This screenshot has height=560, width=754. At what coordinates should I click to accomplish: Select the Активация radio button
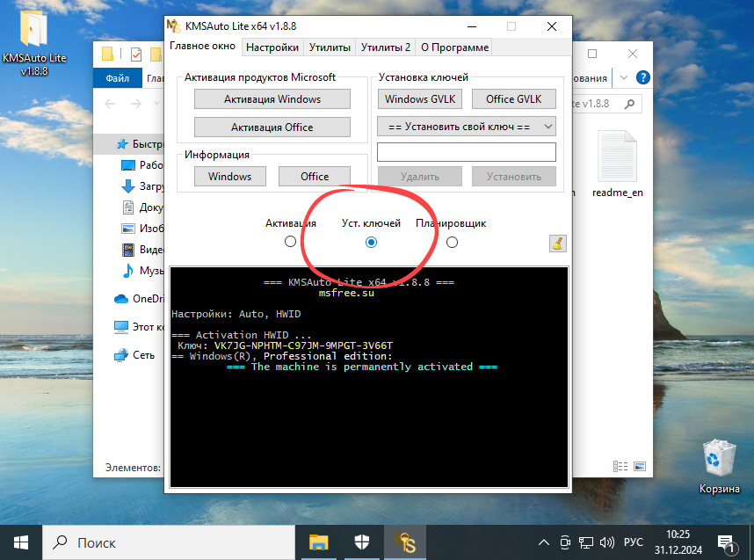pyautogui.click(x=290, y=240)
